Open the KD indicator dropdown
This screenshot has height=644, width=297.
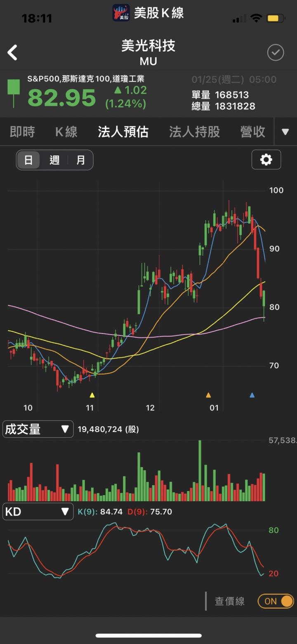coord(38,512)
